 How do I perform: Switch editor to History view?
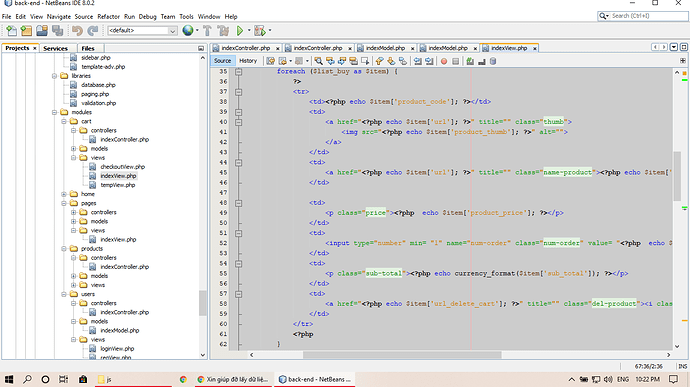tap(248, 61)
